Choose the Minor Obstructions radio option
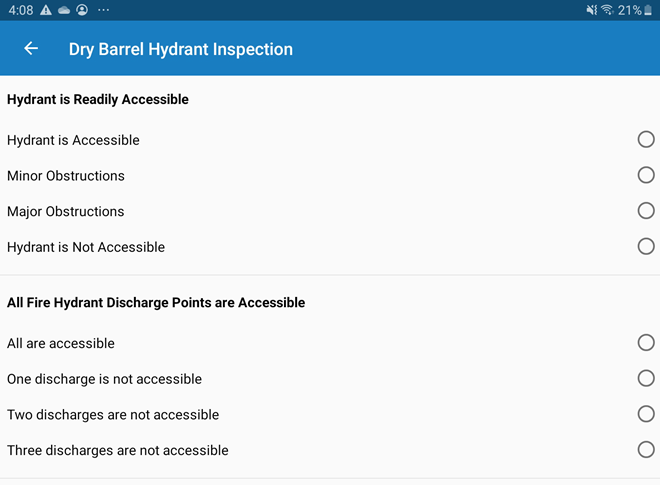The width and height of the screenshot is (660, 485). (646, 175)
